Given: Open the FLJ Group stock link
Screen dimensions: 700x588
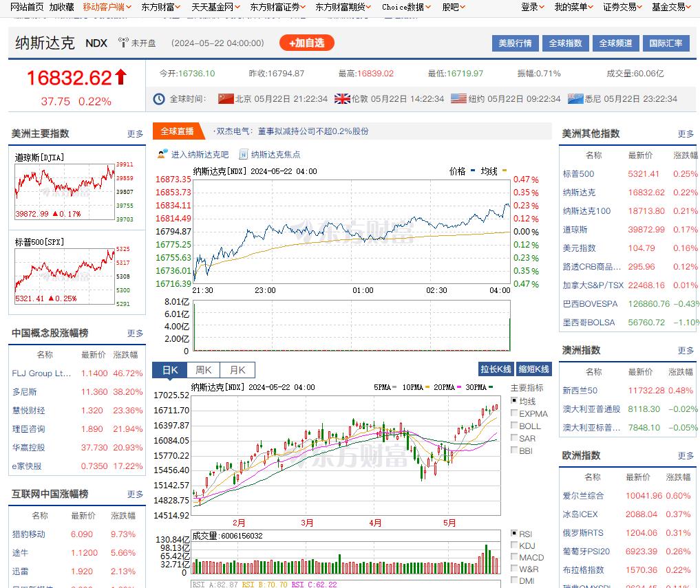Looking at the screenshot, I should [x=41, y=373].
